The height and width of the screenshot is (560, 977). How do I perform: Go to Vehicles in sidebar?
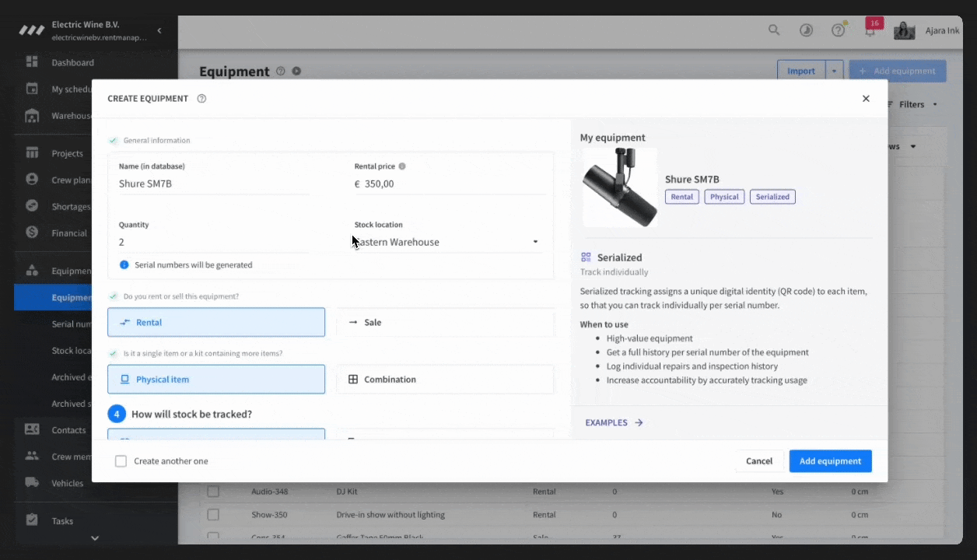[x=67, y=483]
